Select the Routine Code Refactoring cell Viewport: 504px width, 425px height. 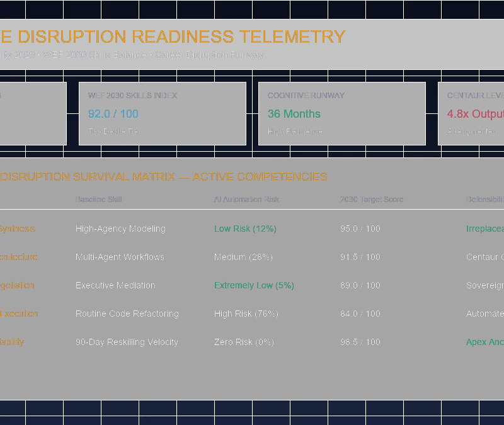point(127,314)
